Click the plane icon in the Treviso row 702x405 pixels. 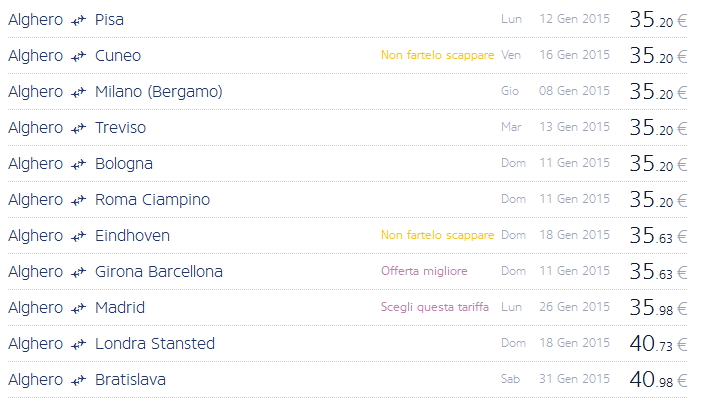(79, 128)
